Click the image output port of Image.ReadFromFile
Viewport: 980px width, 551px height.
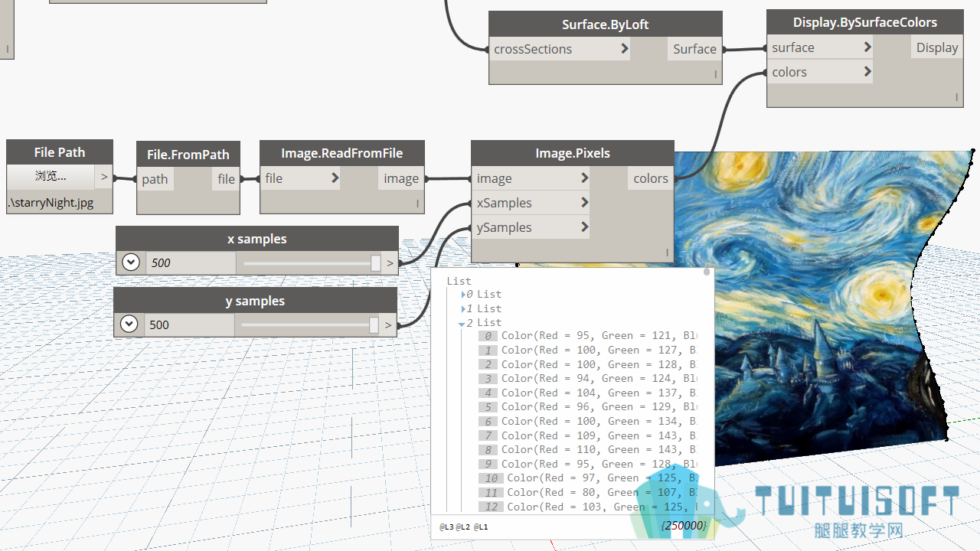click(x=401, y=178)
